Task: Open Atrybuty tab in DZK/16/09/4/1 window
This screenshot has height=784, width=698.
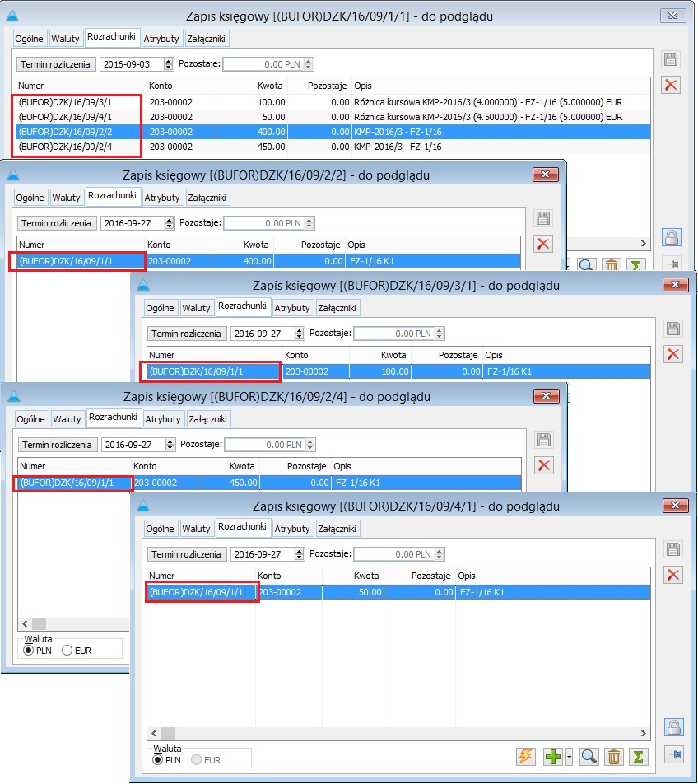Action: point(291,529)
